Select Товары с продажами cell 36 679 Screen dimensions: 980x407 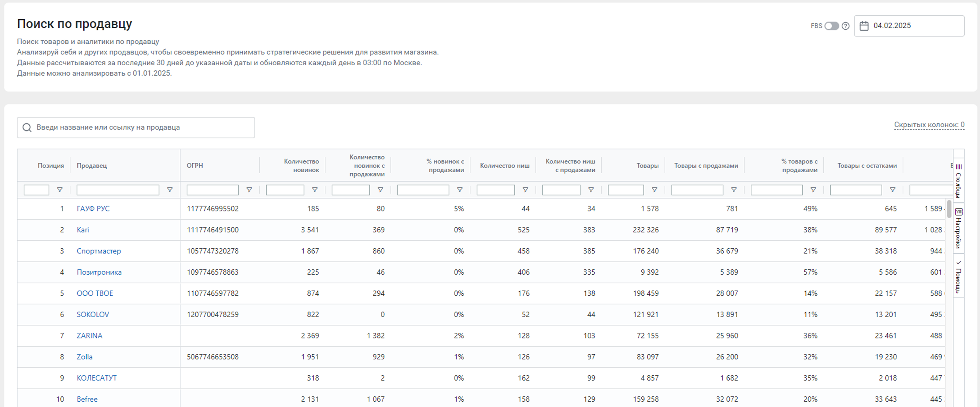coord(727,251)
